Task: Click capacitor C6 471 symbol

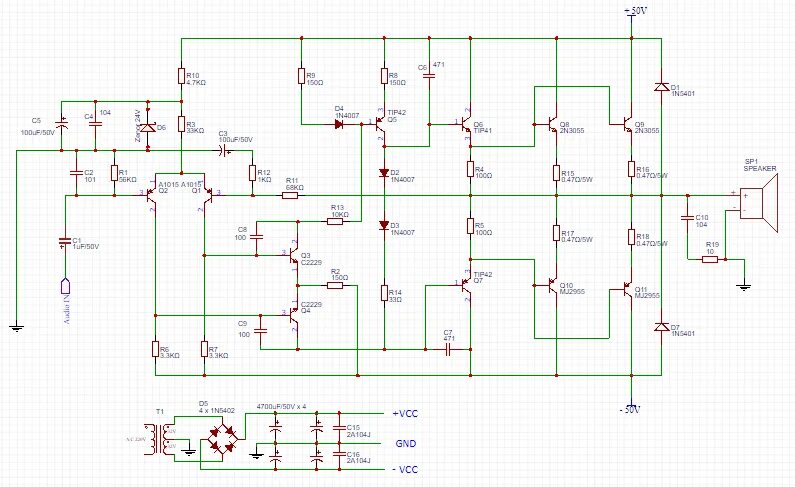Action: (x=429, y=76)
